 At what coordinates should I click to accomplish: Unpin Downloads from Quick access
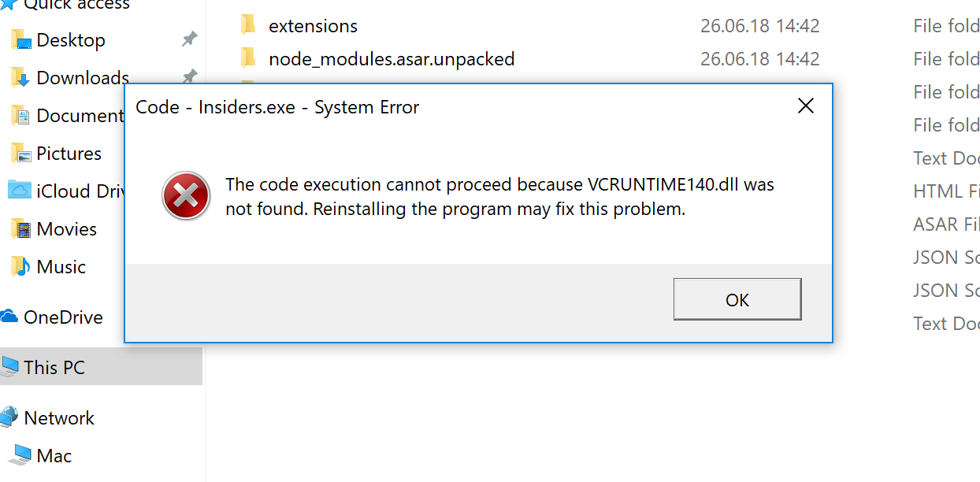(189, 76)
